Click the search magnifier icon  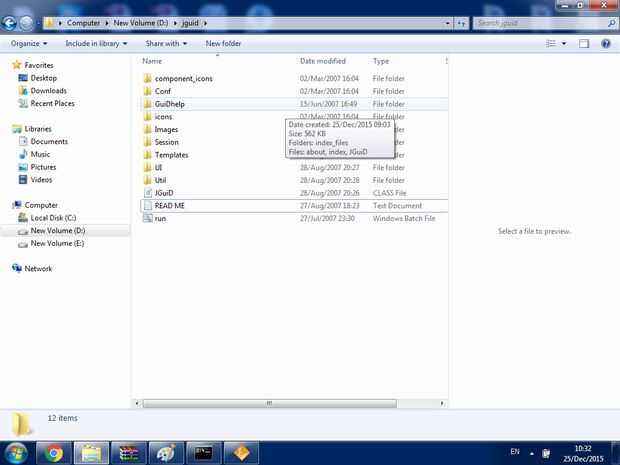click(x=611, y=23)
